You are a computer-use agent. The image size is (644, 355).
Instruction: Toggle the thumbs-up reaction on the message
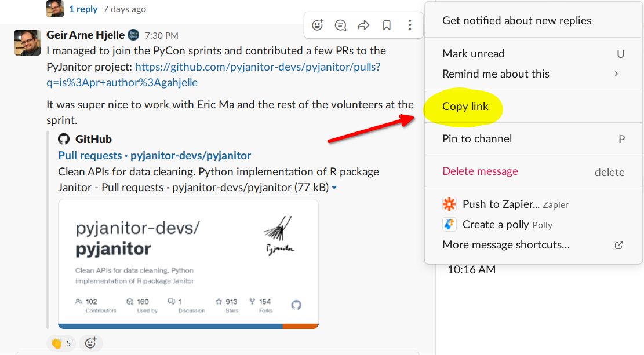point(60,343)
